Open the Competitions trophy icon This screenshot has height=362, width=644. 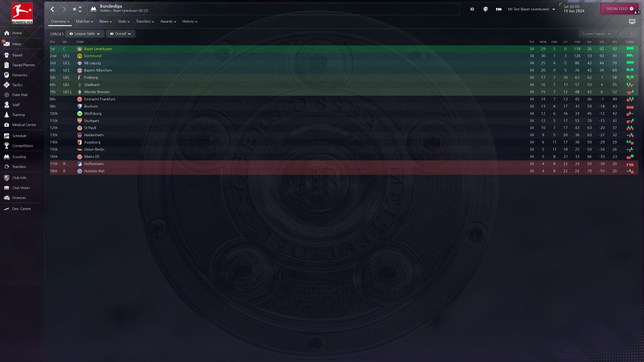click(7, 146)
